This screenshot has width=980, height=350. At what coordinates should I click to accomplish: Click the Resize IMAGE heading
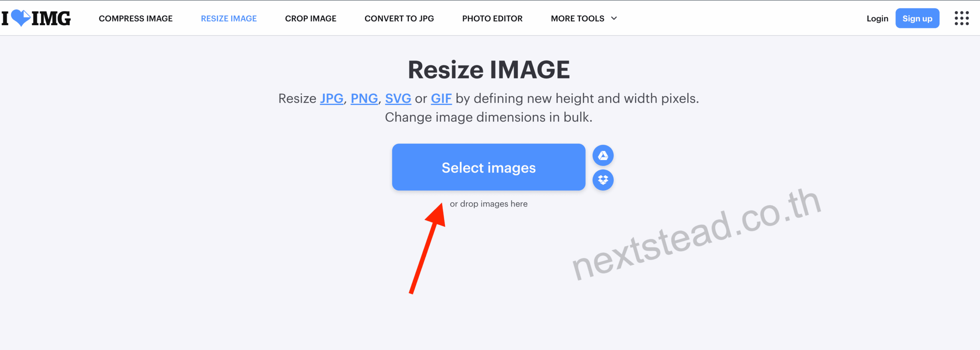(x=488, y=70)
